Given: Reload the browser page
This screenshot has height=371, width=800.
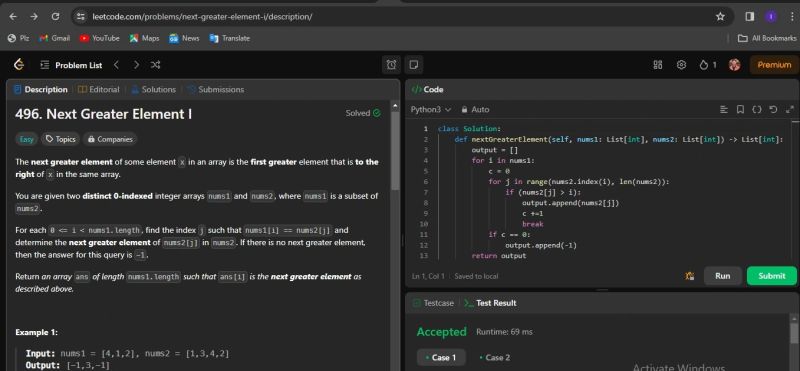Looking at the screenshot, I should coord(55,17).
